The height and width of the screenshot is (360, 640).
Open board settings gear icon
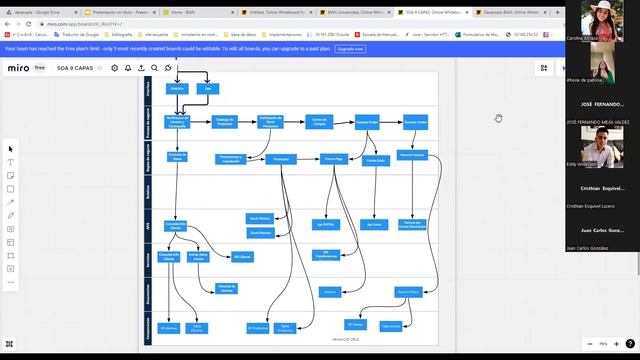[115, 68]
